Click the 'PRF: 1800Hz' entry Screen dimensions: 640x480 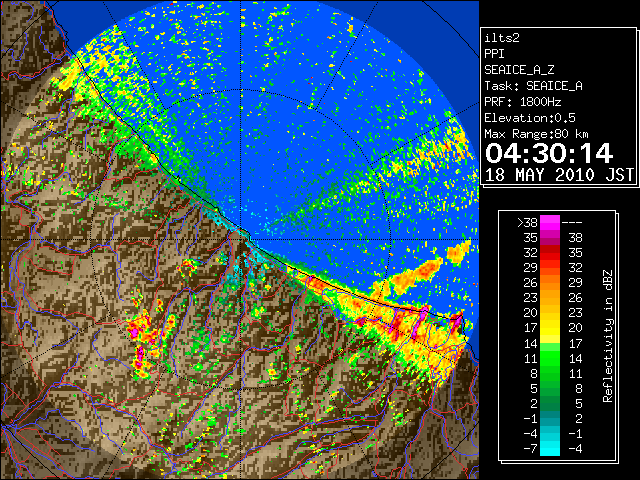(x=522, y=102)
